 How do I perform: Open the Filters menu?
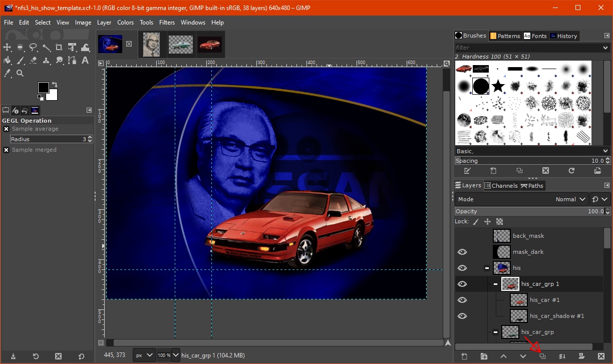click(167, 23)
